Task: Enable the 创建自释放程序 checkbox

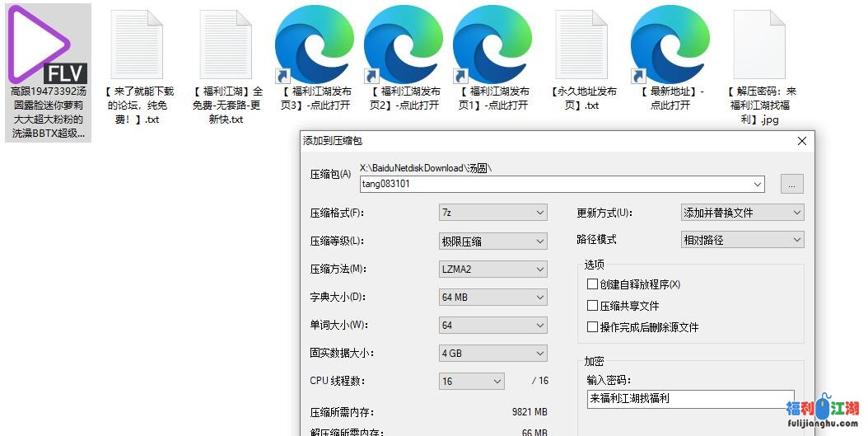Action: (592, 284)
